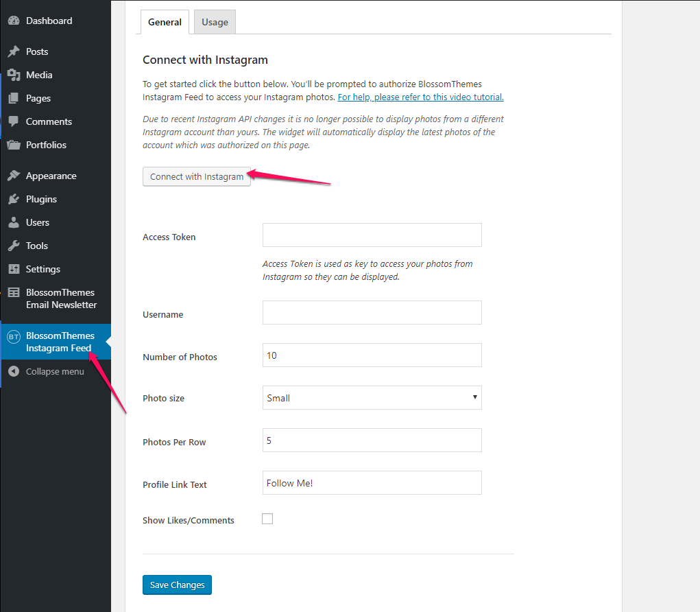Open BlossomThemes Instagram Feed menu item
This screenshot has width=700, height=612.
[x=56, y=342]
